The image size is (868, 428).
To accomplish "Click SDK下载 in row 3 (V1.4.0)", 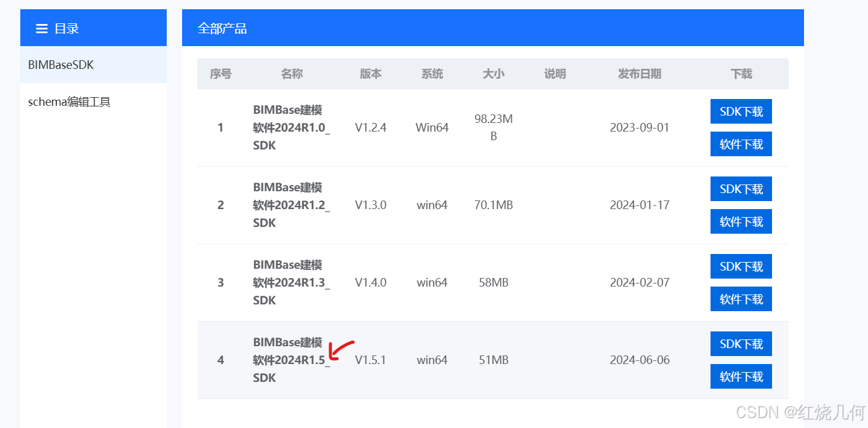I will pyautogui.click(x=741, y=266).
